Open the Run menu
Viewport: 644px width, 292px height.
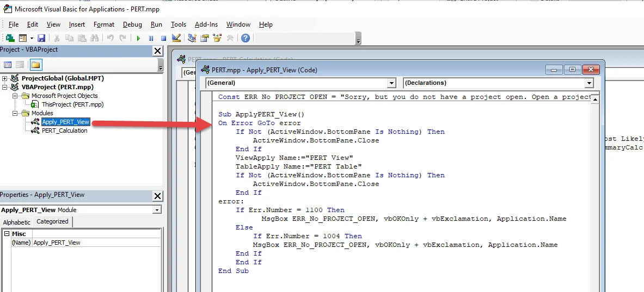pyautogui.click(x=156, y=24)
